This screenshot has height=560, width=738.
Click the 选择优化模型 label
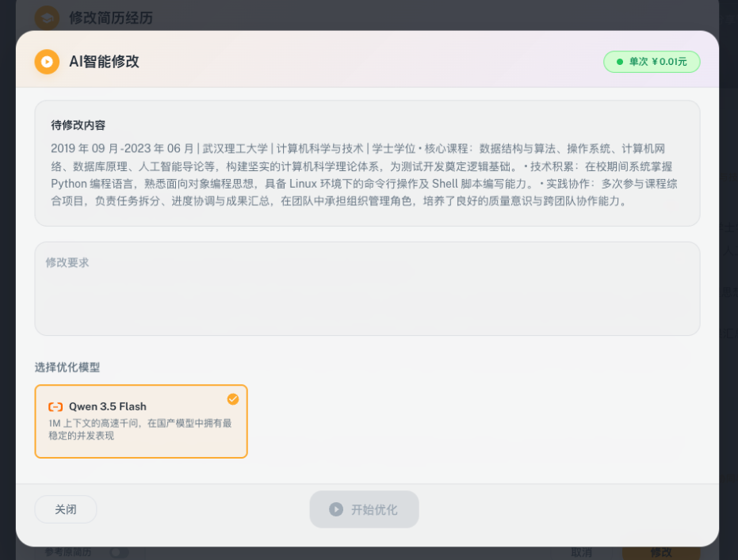(67, 368)
